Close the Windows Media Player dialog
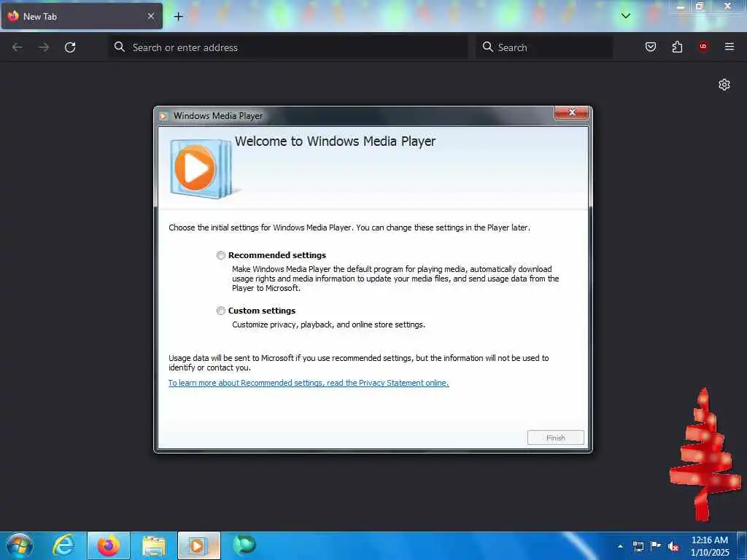Viewport: 747px width, 560px height. pyautogui.click(x=572, y=113)
